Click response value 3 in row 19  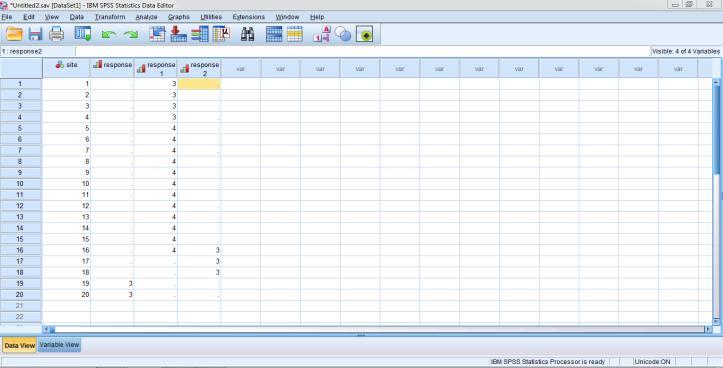click(x=112, y=284)
